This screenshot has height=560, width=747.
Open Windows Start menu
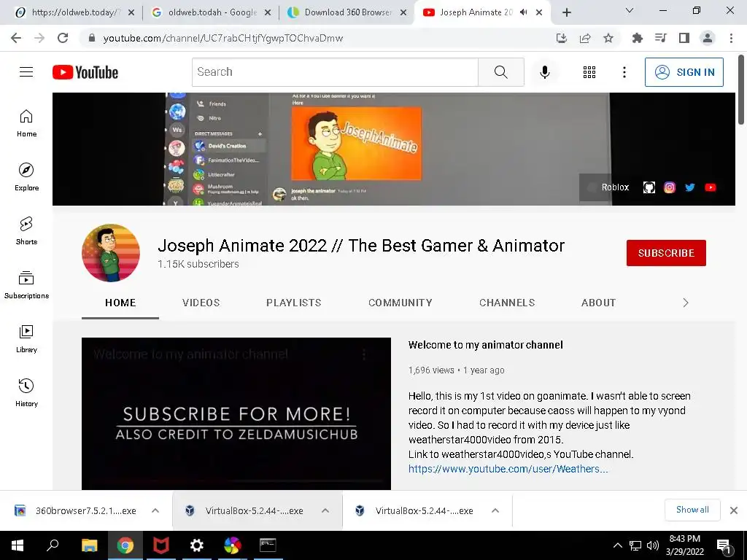[x=18, y=545]
